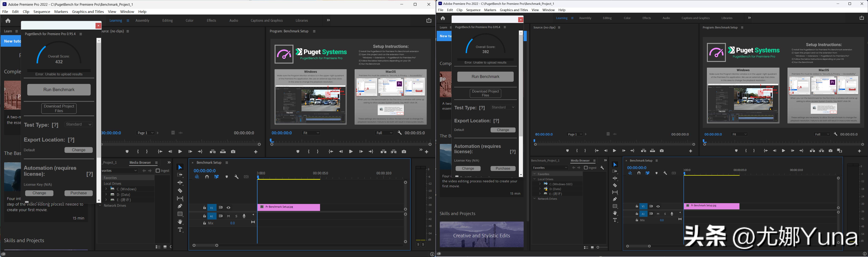Screen dimensions: 868x257
Task: Expand the C: (Windows) drive in left Media Browser
Action: coord(106,189)
